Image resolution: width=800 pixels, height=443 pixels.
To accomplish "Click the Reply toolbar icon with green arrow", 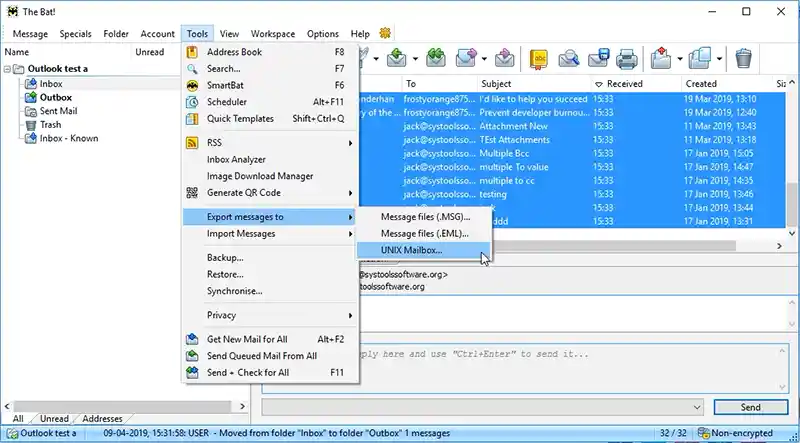I will click(396, 58).
